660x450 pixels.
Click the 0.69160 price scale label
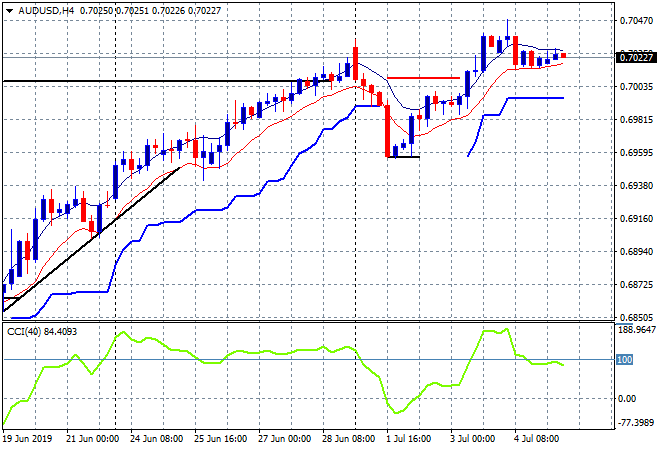point(636,218)
